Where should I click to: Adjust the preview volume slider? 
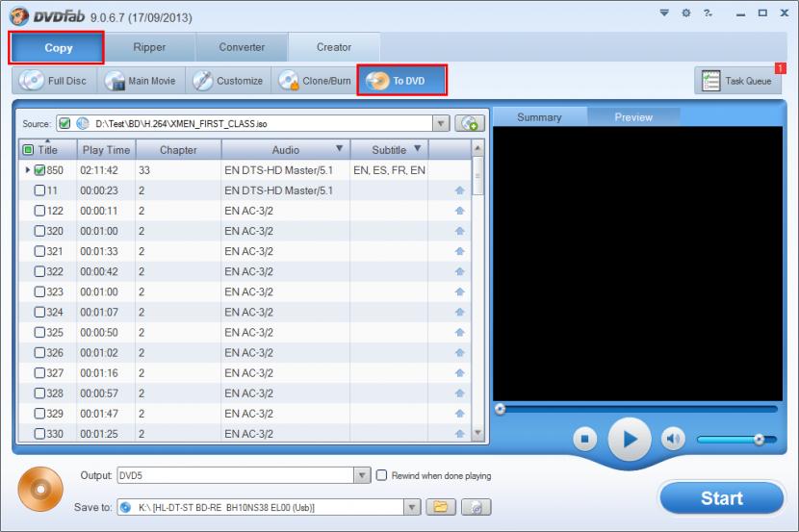[759, 439]
